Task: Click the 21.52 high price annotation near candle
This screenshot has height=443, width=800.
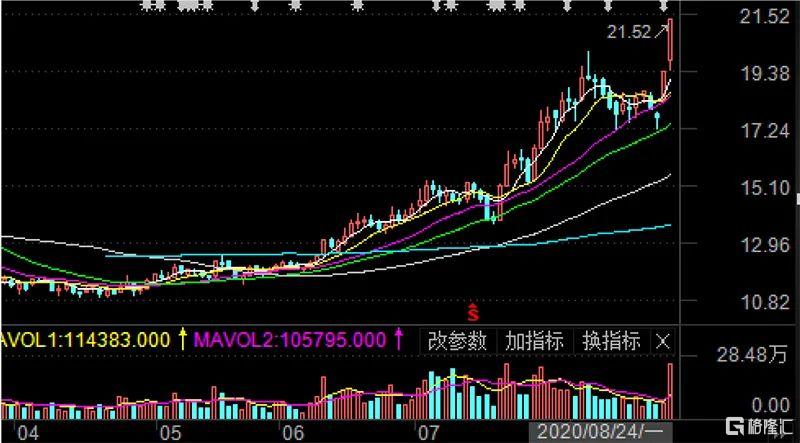Action: pyautogui.click(x=629, y=33)
